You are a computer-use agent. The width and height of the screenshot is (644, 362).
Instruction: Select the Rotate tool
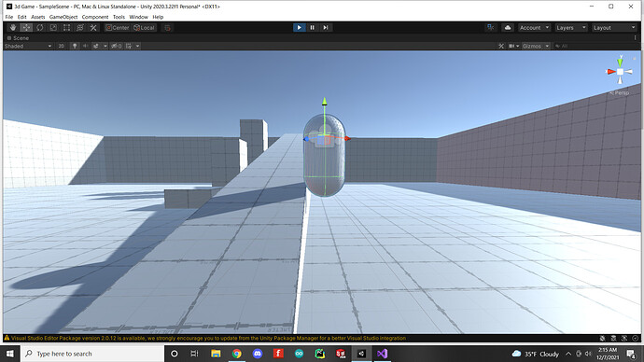tap(40, 27)
